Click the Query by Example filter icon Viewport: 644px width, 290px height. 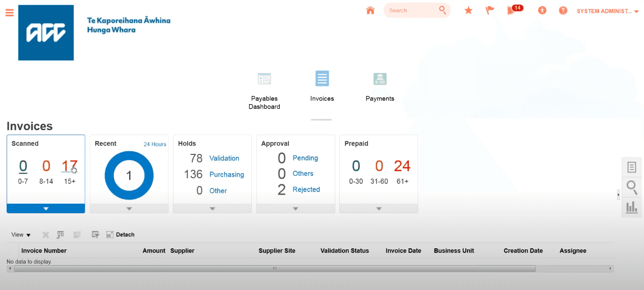[x=95, y=235]
